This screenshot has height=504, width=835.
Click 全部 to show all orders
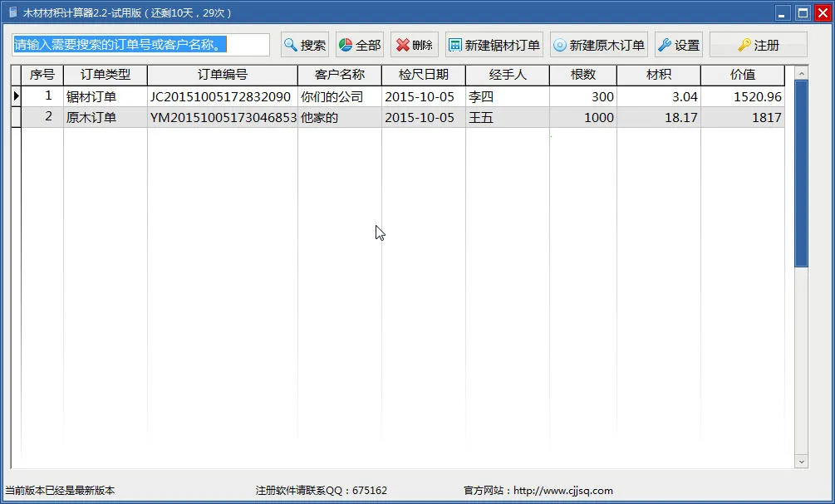[358, 45]
